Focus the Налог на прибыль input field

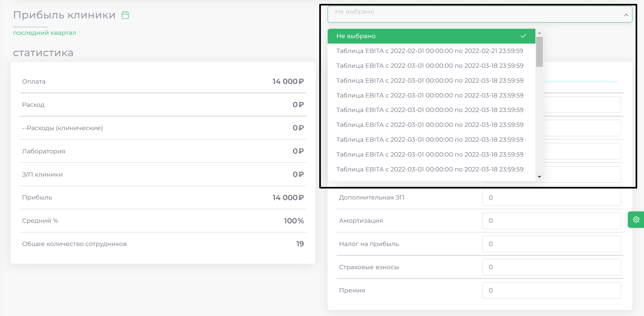[552, 244]
